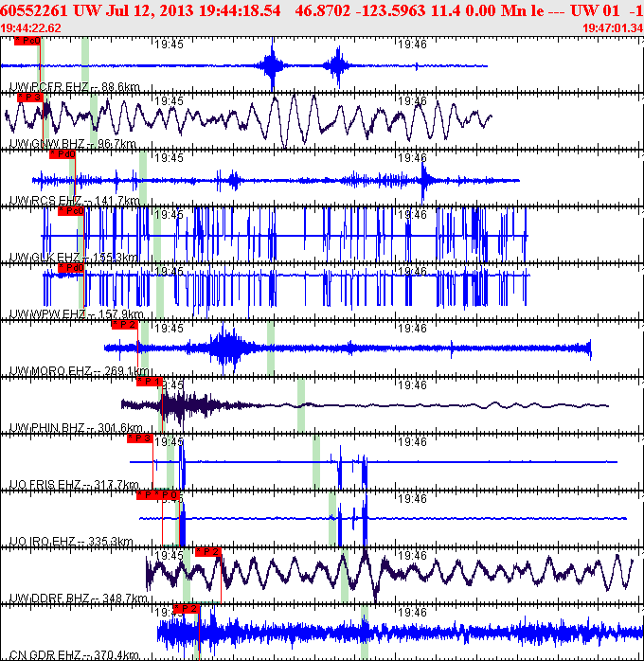Click the 19:46 time label on the RCS trace
Screen dimensions: 644x661
click(413, 158)
